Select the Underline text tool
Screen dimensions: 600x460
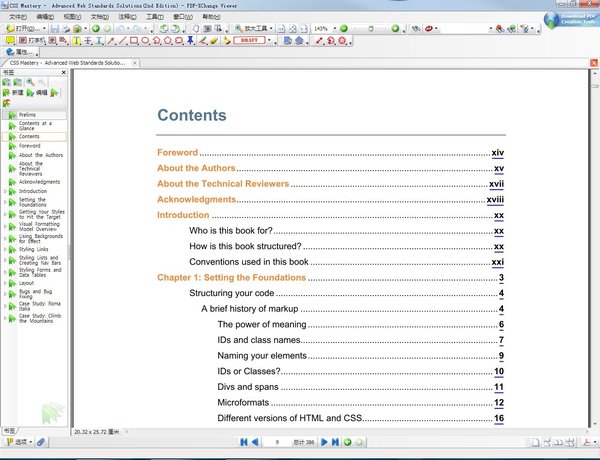[99, 40]
